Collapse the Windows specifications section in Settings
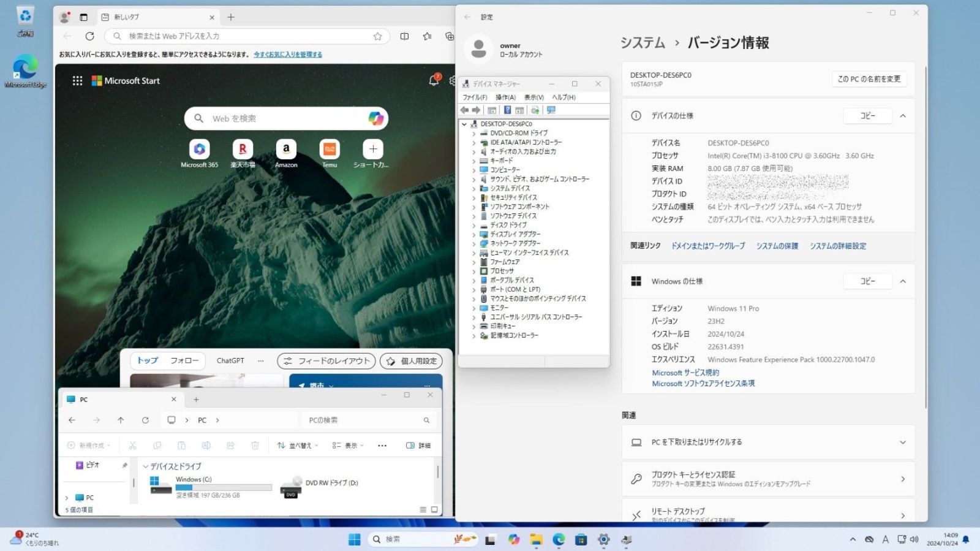This screenshot has width=980, height=551. pos(903,281)
